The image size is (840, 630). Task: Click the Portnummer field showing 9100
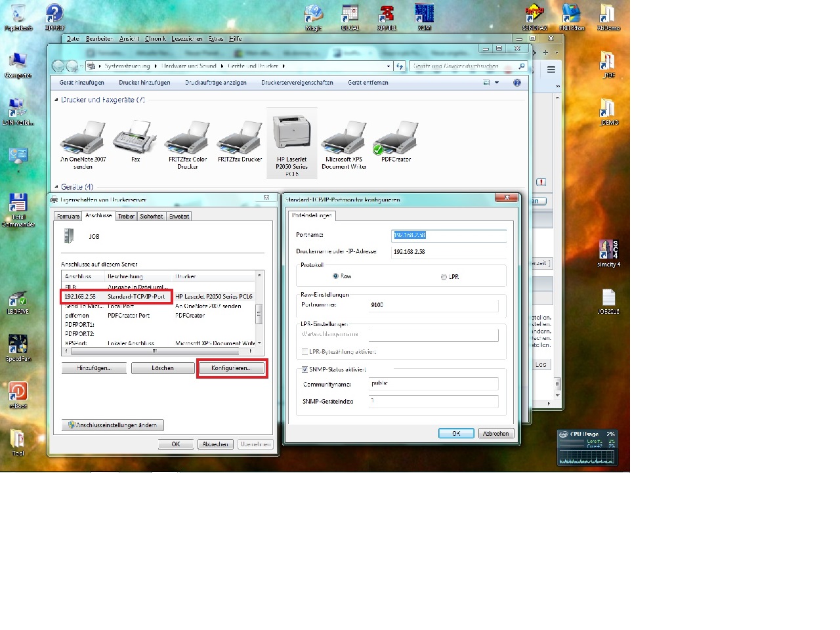[433, 305]
